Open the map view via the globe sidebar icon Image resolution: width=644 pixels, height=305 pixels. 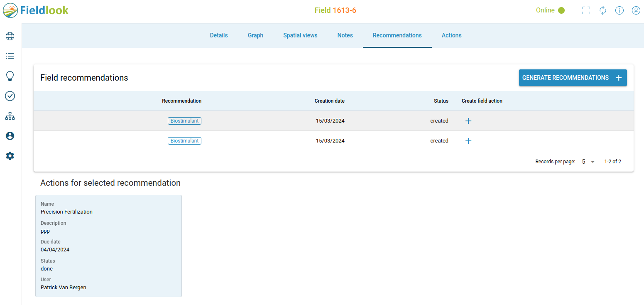point(10,36)
